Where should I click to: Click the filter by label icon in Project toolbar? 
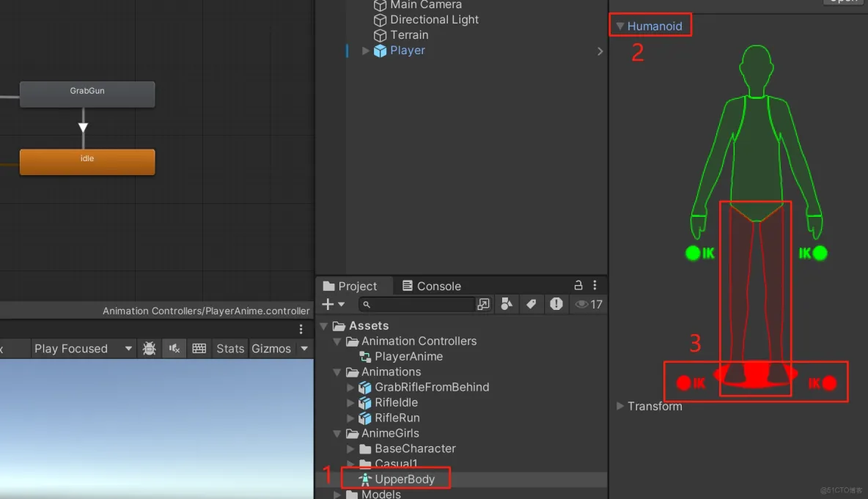532,303
